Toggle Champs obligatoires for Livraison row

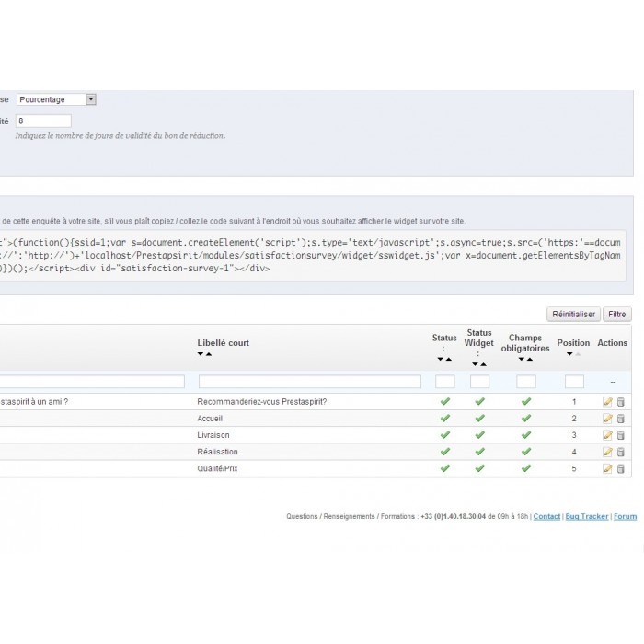[x=526, y=434]
